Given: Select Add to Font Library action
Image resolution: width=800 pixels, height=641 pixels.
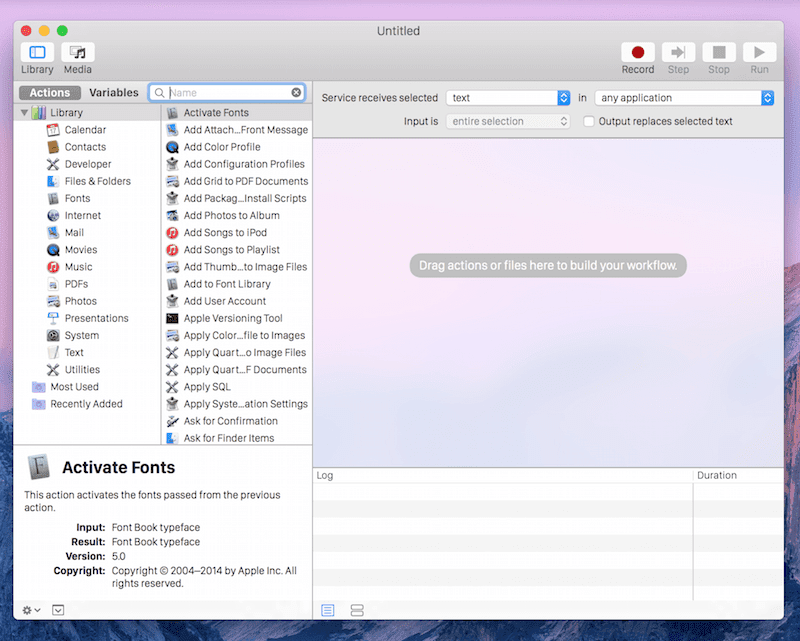Looking at the screenshot, I should [x=237, y=284].
